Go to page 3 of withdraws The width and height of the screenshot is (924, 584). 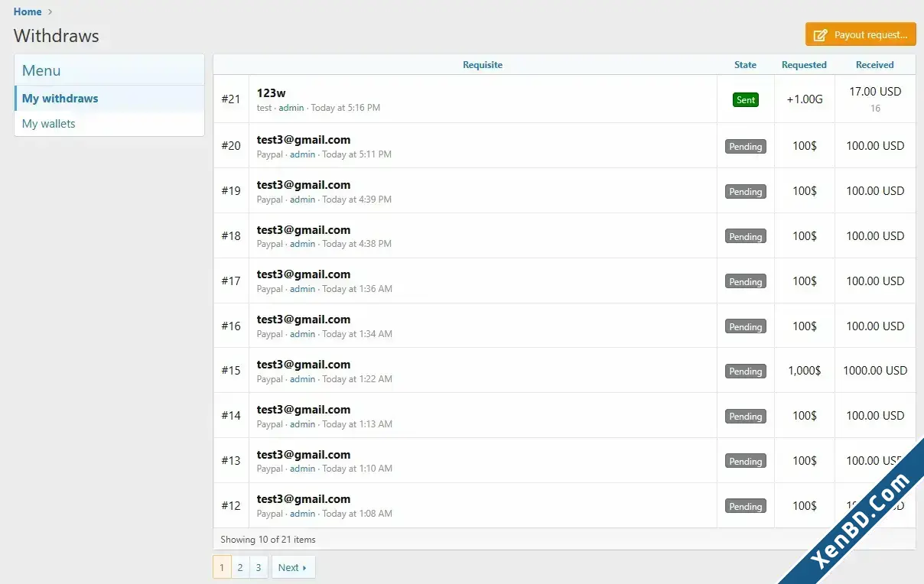tap(259, 567)
